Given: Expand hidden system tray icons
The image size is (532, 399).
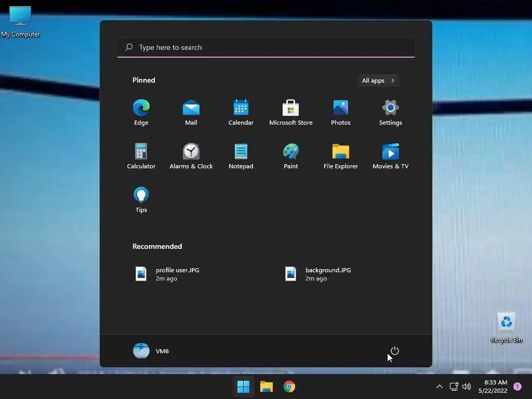Looking at the screenshot, I should pos(440,387).
